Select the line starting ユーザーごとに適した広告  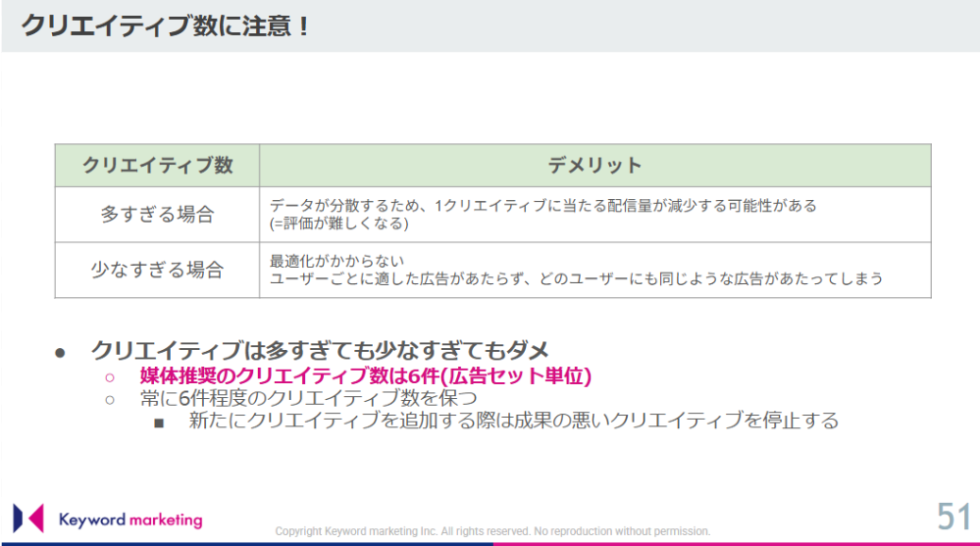(x=576, y=278)
